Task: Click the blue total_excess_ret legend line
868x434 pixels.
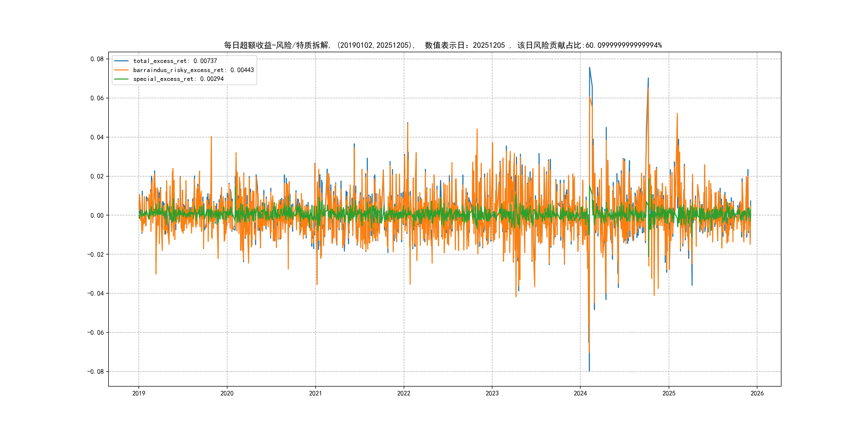Action: tap(121, 61)
